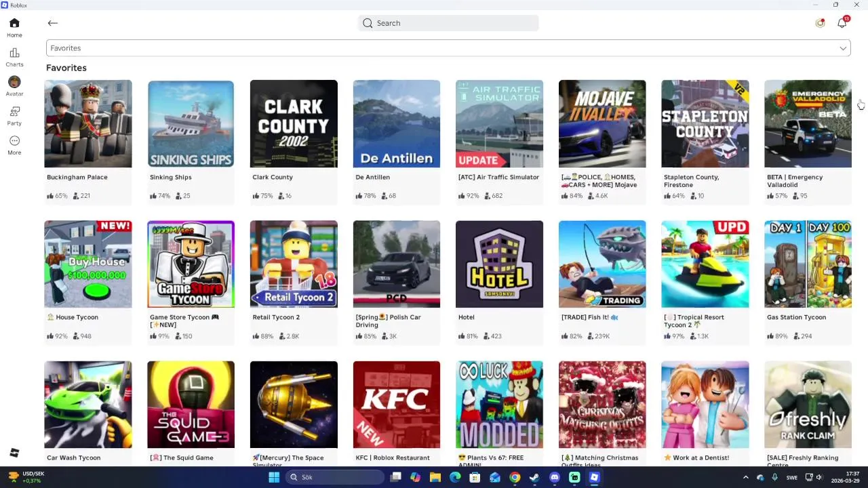Image resolution: width=868 pixels, height=488 pixels.
Task: Open Tropical Resort Tycoon 2 thumbnail
Action: pyautogui.click(x=705, y=264)
